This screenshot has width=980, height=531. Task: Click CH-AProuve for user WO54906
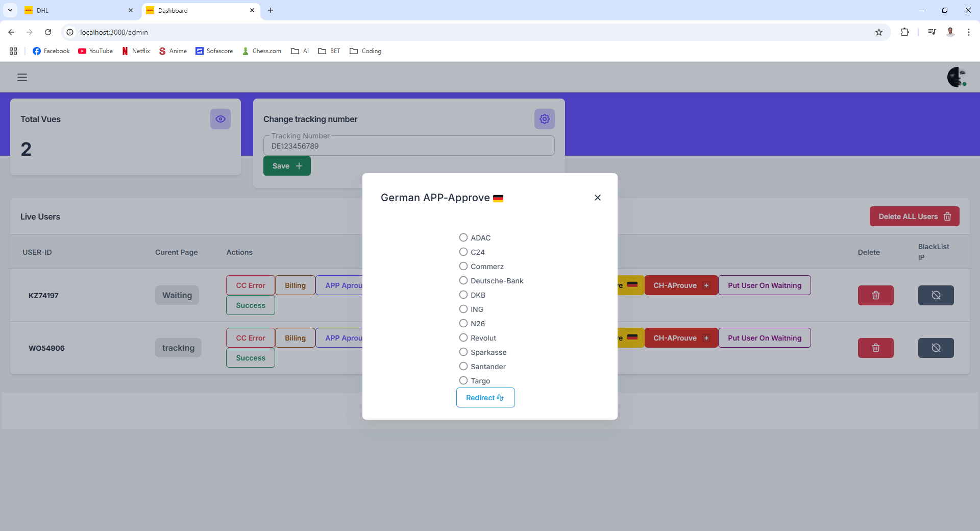[x=681, y=338]
